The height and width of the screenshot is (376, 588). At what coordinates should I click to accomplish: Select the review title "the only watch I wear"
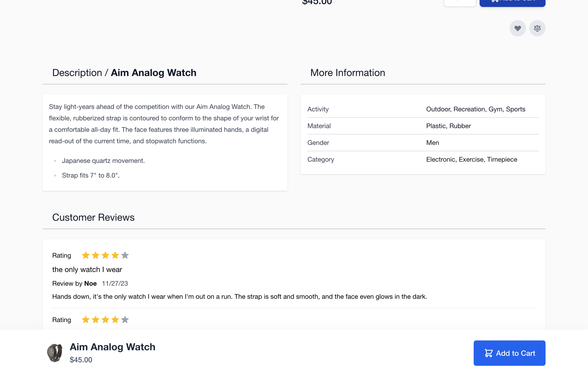[x=87, y=269]
